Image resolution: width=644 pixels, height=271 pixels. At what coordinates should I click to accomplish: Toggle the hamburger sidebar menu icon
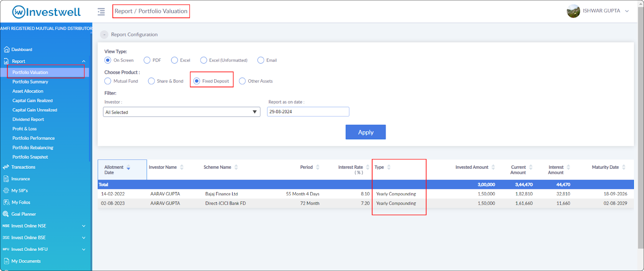(x=101, y=12)
